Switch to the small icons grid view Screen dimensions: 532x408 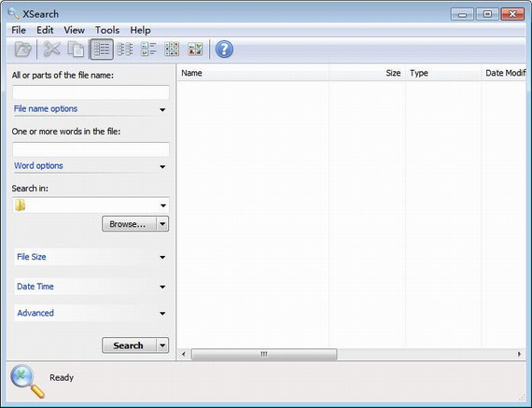[172, 49]
